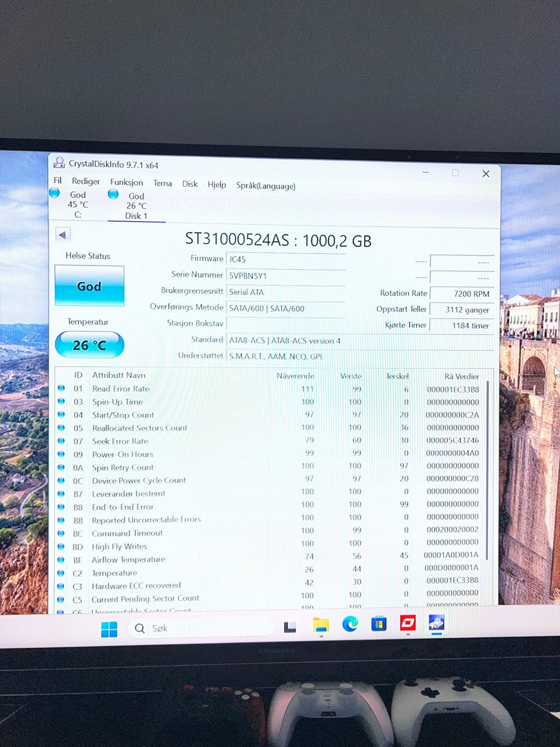This screenshot has height=747, width=560.
Task: Click the Serial ATA interface field
Action: pos(285,292)
